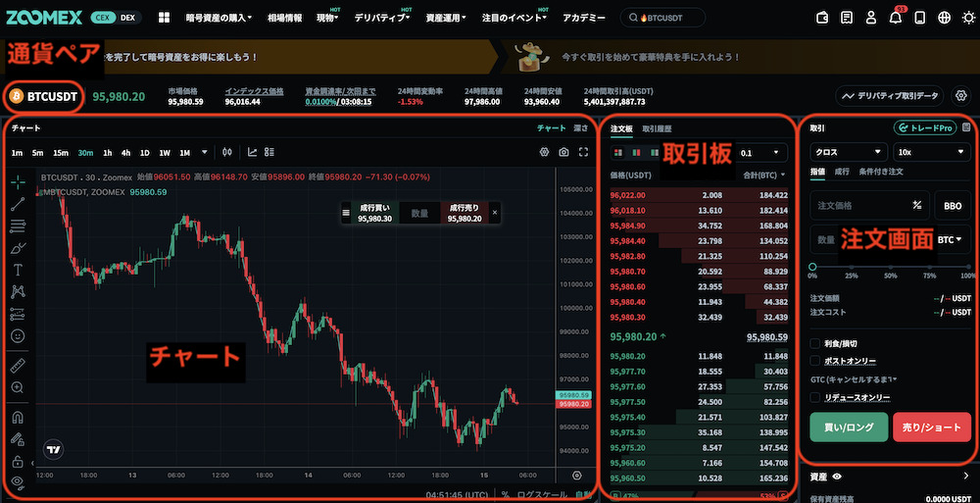
Task: Enable the ポストオンリー checkbox
Action: pos(815,361)
